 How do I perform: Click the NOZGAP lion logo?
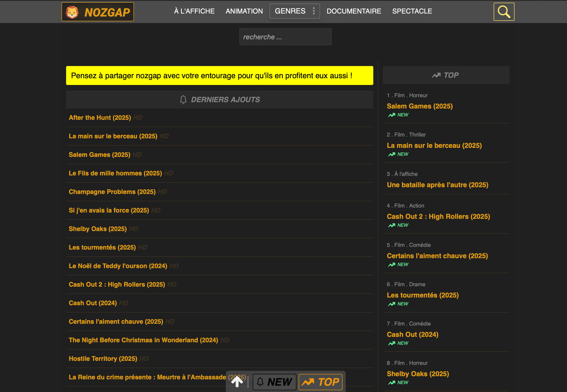point(72,12)
